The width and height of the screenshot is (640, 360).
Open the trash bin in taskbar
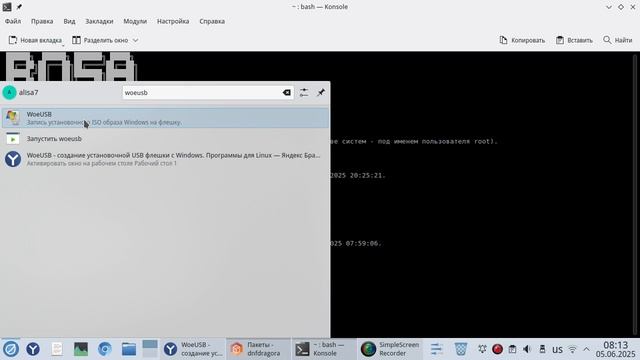[x=461, y=349]
